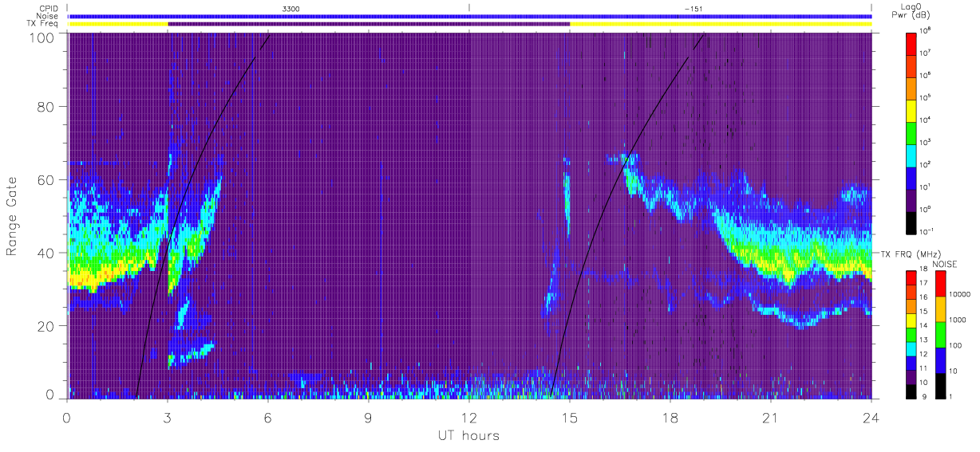Click the "UT hours" axis title
Screen dimensions: 980x452
pos(468,435)
